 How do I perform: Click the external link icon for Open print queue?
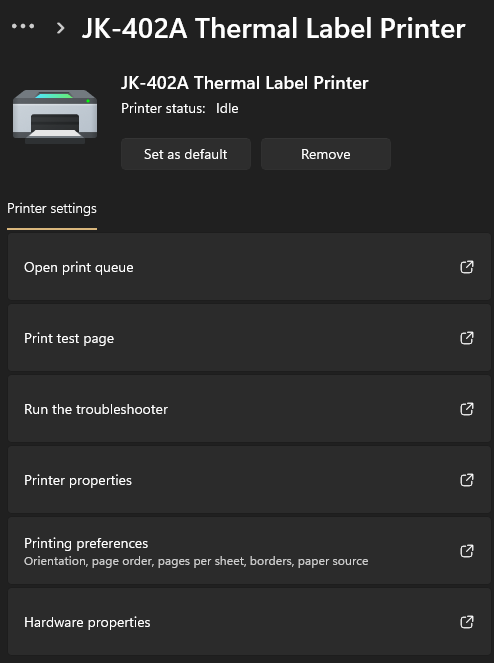pyautogui.click(x=467, y=267)
